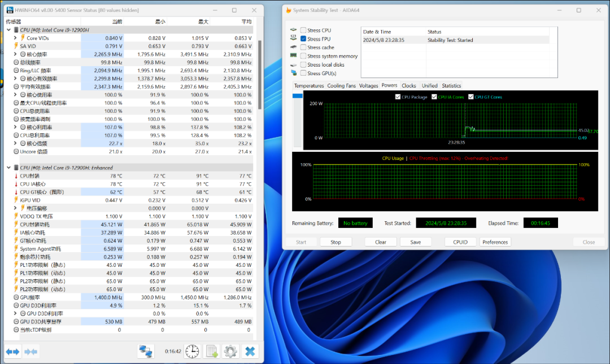
Task: Expand the 核心频率 row
Action: [x=15, y=54]
